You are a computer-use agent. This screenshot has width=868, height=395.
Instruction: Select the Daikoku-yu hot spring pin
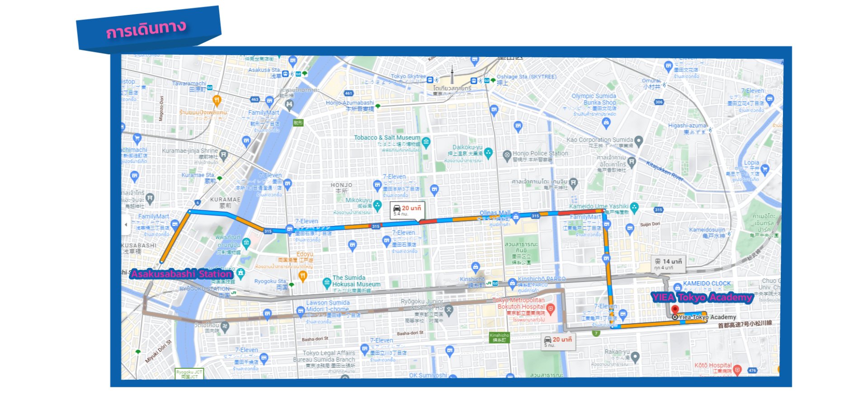click(x=488, y=153)
